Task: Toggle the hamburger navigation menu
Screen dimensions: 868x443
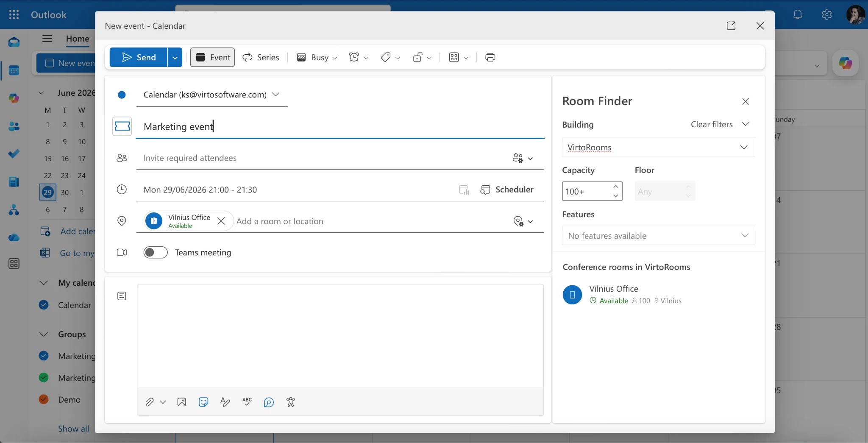Action: coord(47,39)
